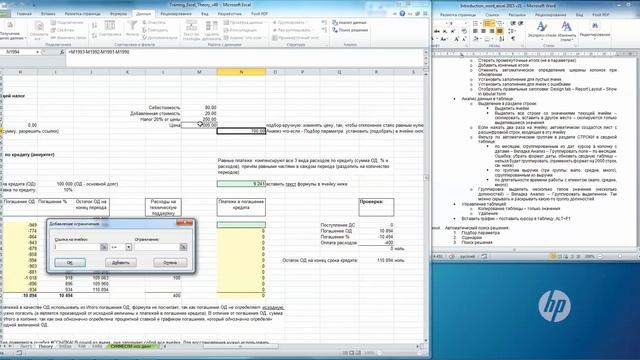Open the Name Box dropdown arrow
This screenshot has height=360, width=640.
(38, 52)
